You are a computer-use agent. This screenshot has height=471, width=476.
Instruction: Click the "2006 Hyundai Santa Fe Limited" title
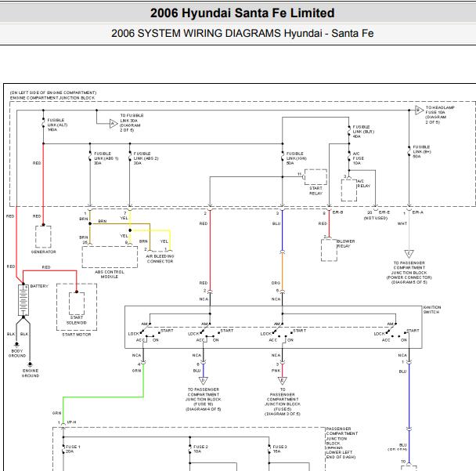(x=242, y=13)
